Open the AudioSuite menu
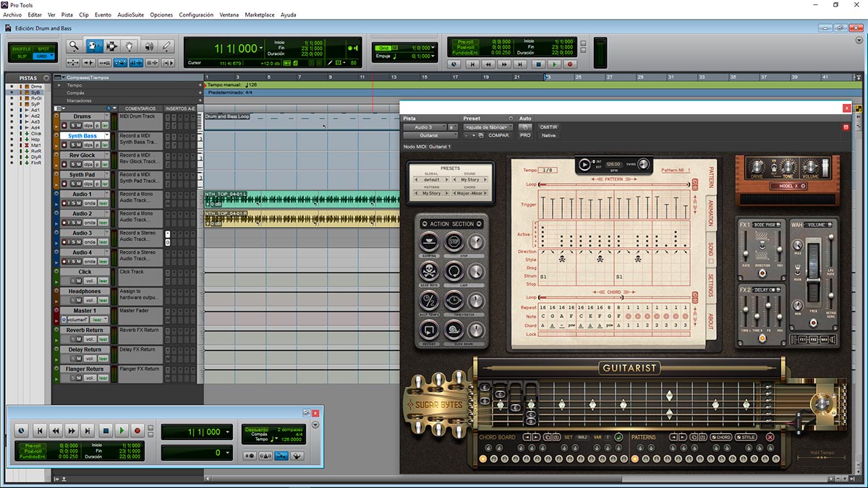This screenshot has height=488, width=868. (x=130, y=14)
